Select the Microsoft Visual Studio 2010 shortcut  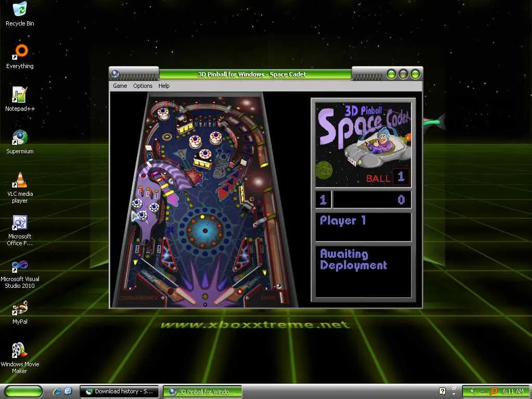click(x=20, y=273)
